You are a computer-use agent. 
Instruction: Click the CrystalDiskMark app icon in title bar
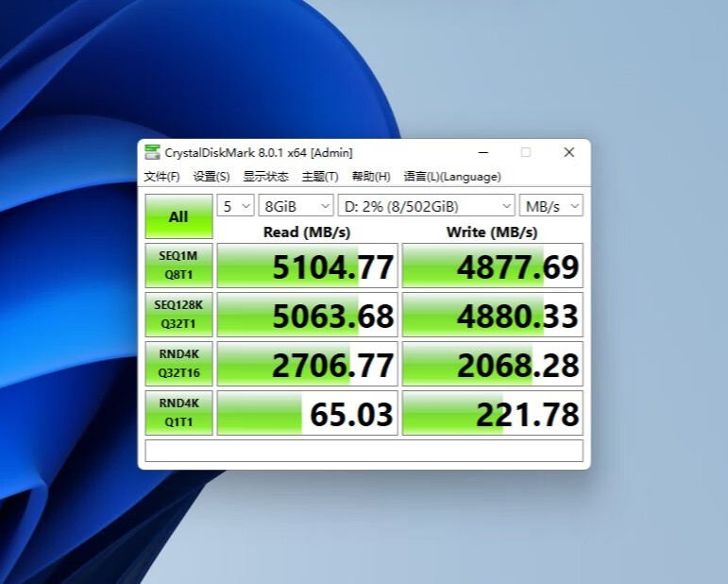point(152,152)
